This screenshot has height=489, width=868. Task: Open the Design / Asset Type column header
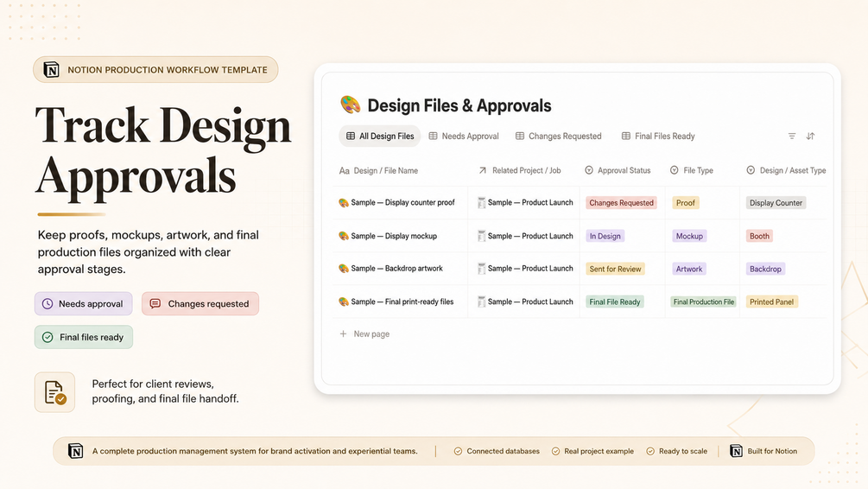point(786,170)
